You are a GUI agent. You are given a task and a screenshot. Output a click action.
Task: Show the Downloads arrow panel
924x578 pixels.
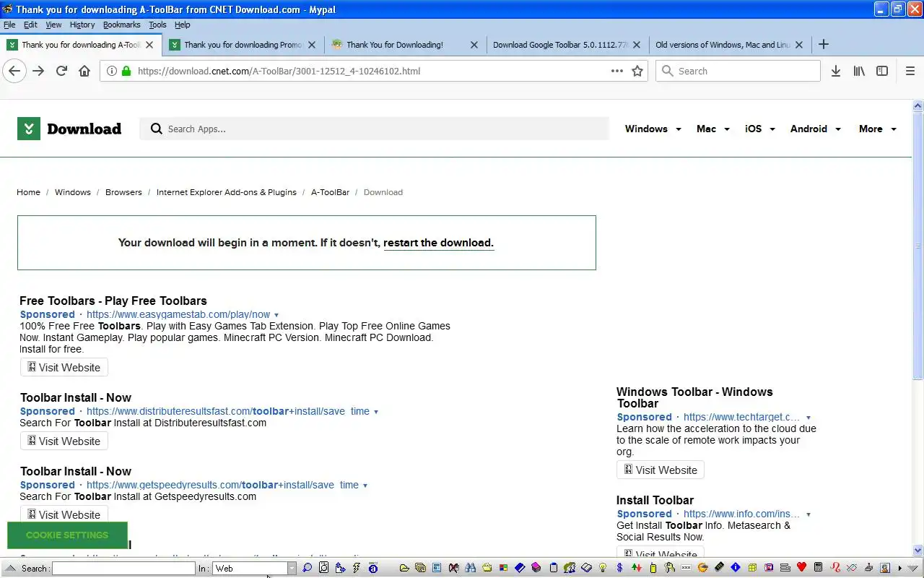(x=836, y=71)
